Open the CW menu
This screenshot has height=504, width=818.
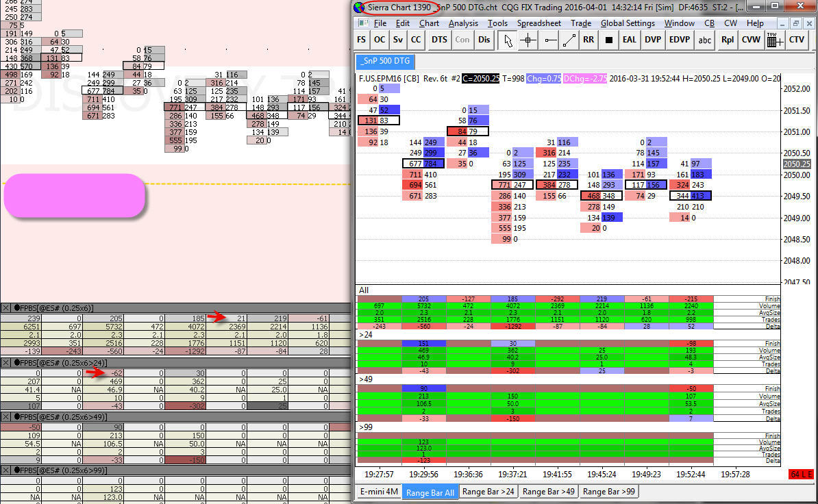[x=730, y=23]
